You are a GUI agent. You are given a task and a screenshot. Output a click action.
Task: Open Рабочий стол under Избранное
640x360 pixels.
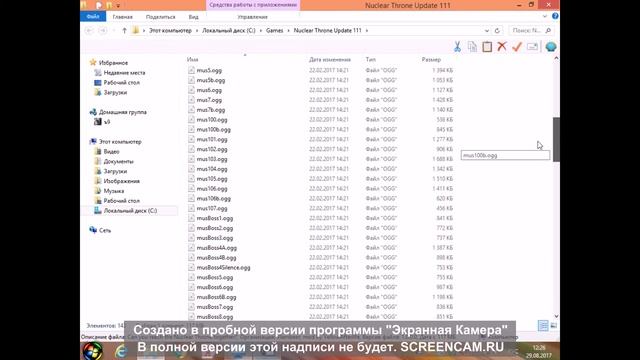121,82
